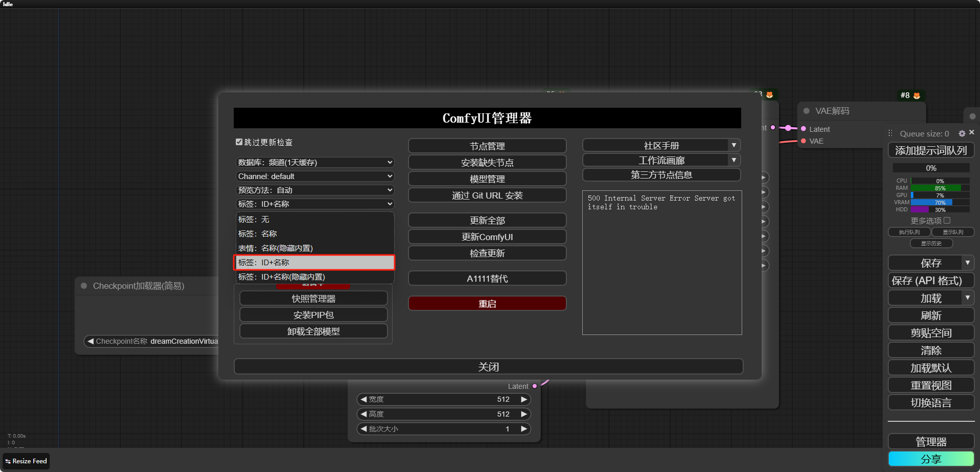980x472 pixels.
Task: Grab the queue panel drag handle
Action: click(x=890, y=133)
